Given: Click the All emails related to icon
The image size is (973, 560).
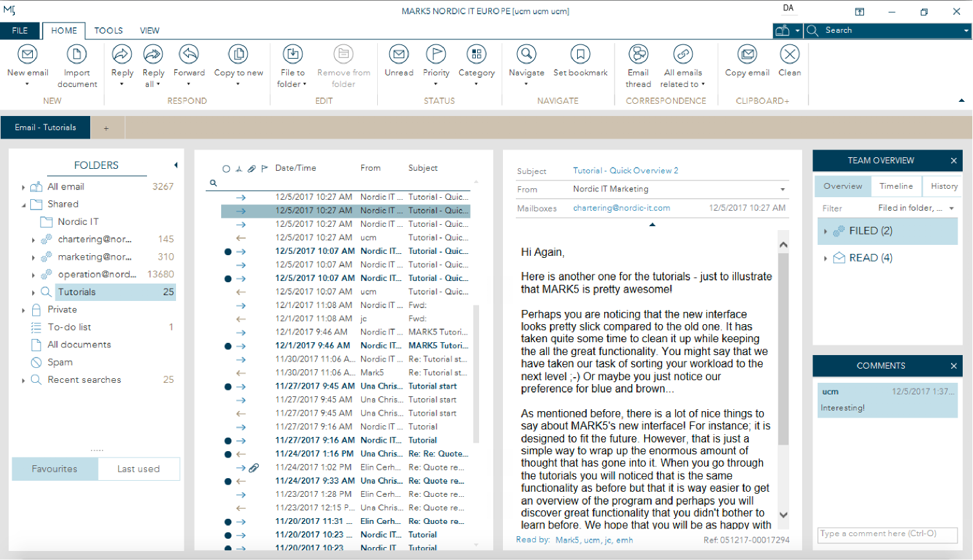Looking at the screenshot, I should (683, 54).
